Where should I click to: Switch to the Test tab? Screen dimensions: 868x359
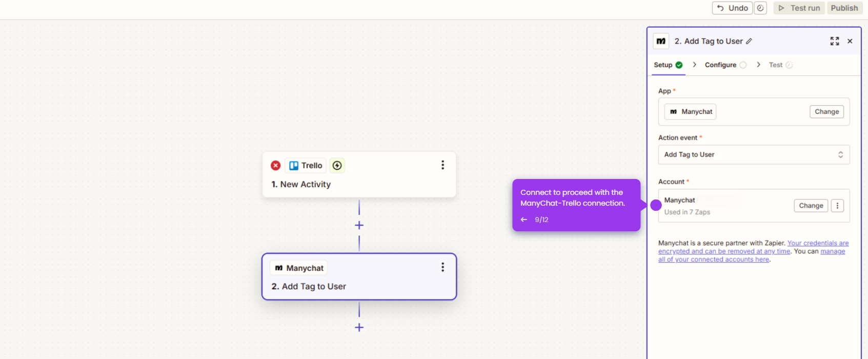[780, 65]
